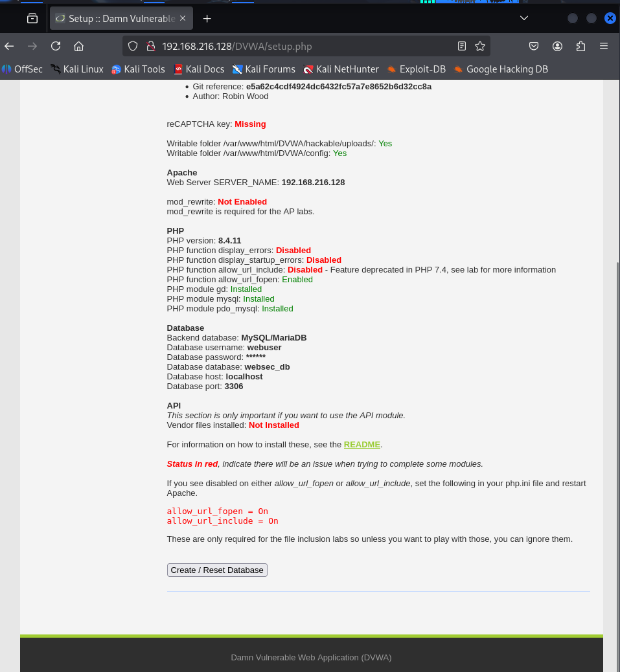This screenshot has width=620, height=672.
Task: Click the database host localhost value
Action: (244, 377)
